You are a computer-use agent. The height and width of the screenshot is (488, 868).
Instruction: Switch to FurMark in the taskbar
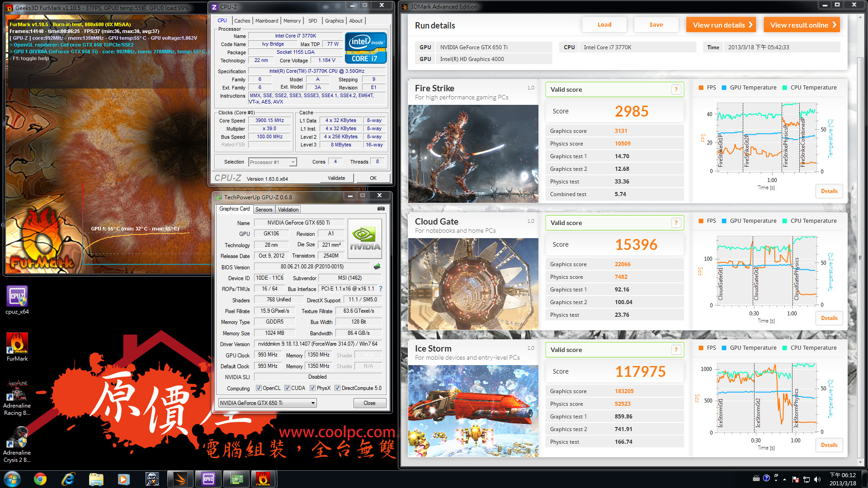click(x=264, y=479)
